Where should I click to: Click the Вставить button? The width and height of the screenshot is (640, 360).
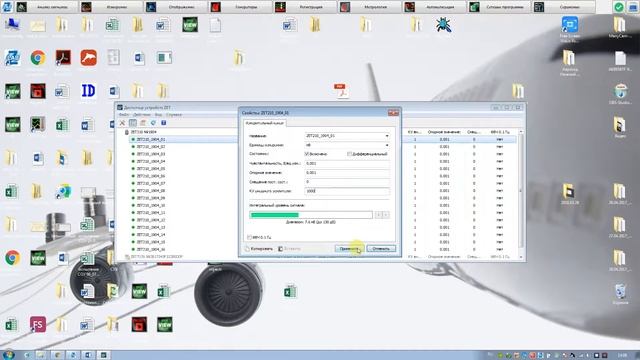tap(289, 249)
